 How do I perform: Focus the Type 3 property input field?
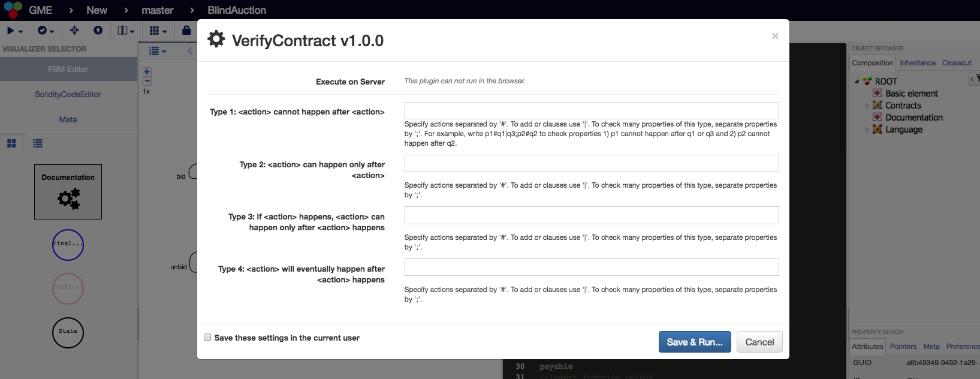592,215
